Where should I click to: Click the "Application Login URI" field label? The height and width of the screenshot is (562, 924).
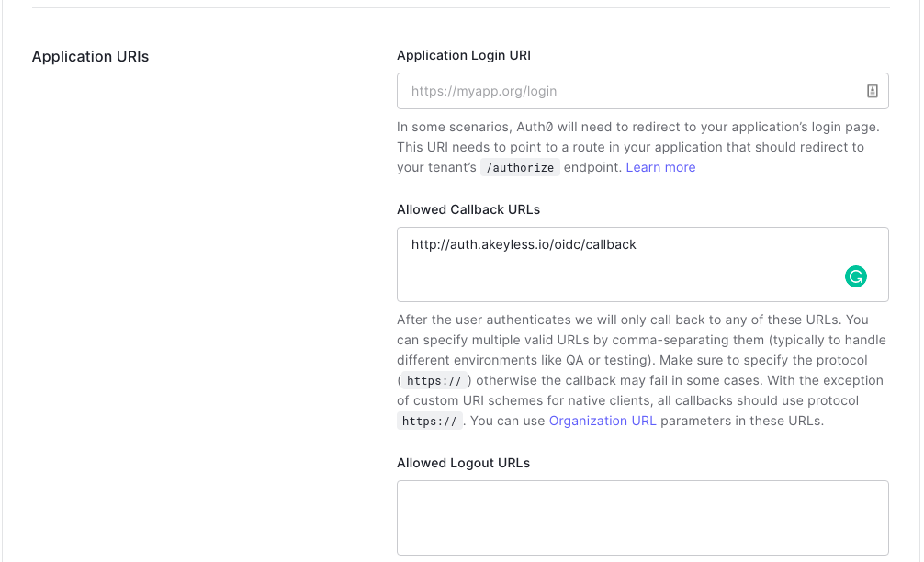(464, 55)
